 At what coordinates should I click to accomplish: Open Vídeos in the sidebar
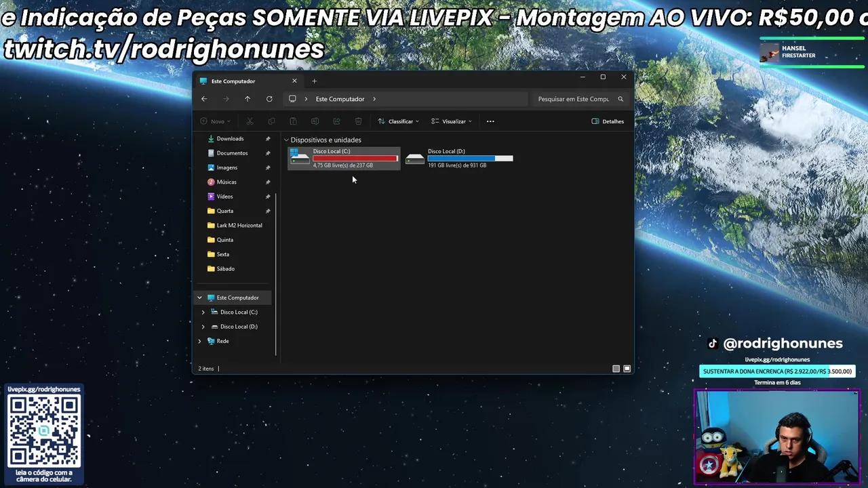click(224, 197)
